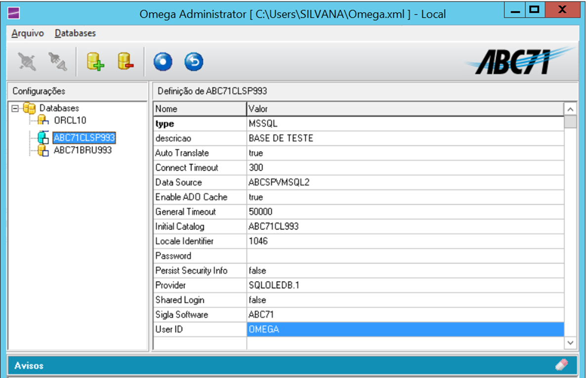The width and height of the screenshot is (588, 378).
Task: Click the eraser icon in Avisos bar
Action: click(562, 365)
